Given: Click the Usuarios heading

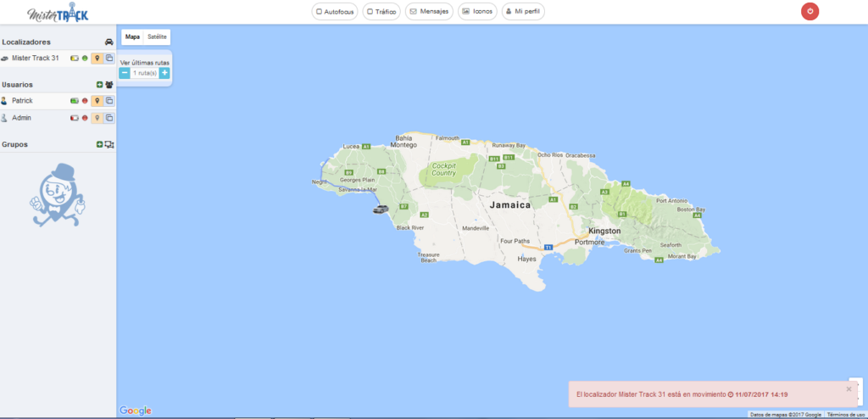Looking at the screenshot, I should click(x=17, y=85).
